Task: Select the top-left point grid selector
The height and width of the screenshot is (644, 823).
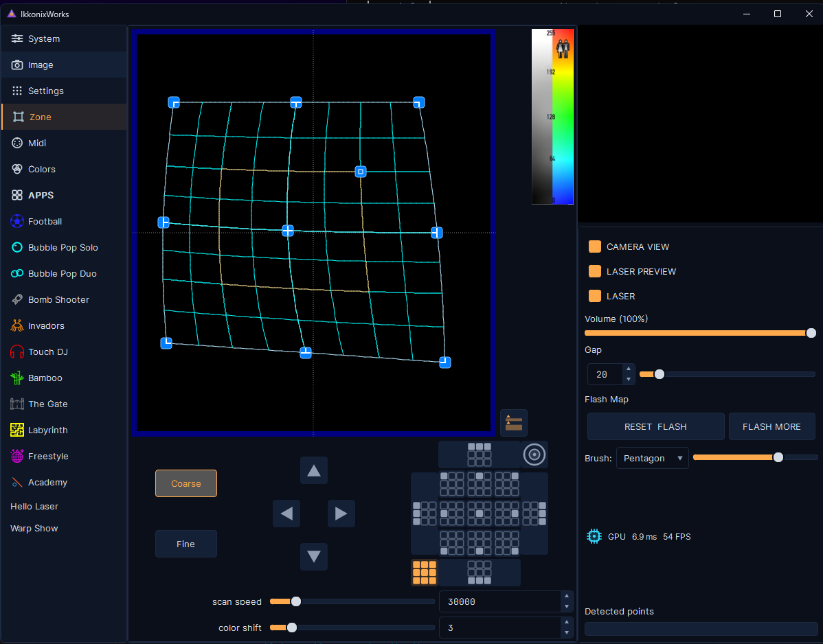Action: [x=452, y=485]
